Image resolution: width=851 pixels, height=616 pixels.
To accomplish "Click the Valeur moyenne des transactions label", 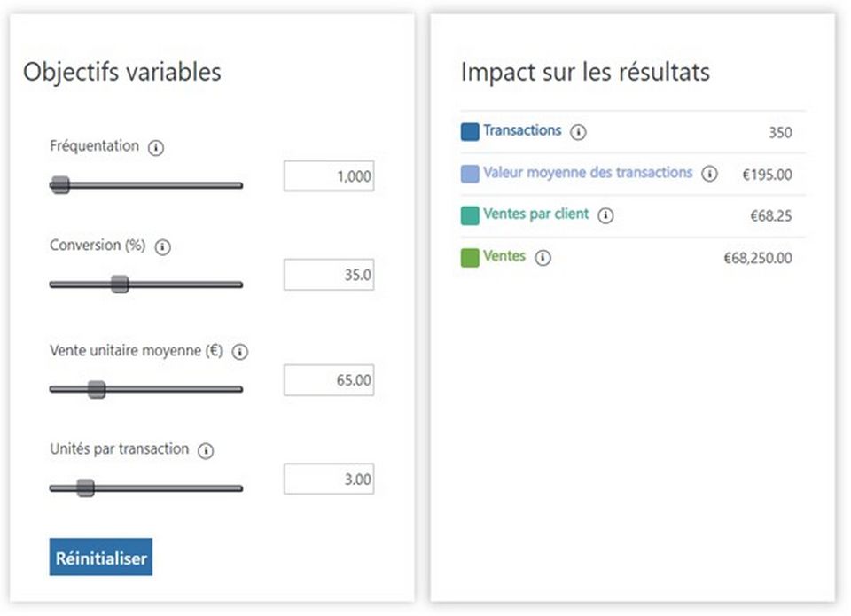I will tap(588, 173).
